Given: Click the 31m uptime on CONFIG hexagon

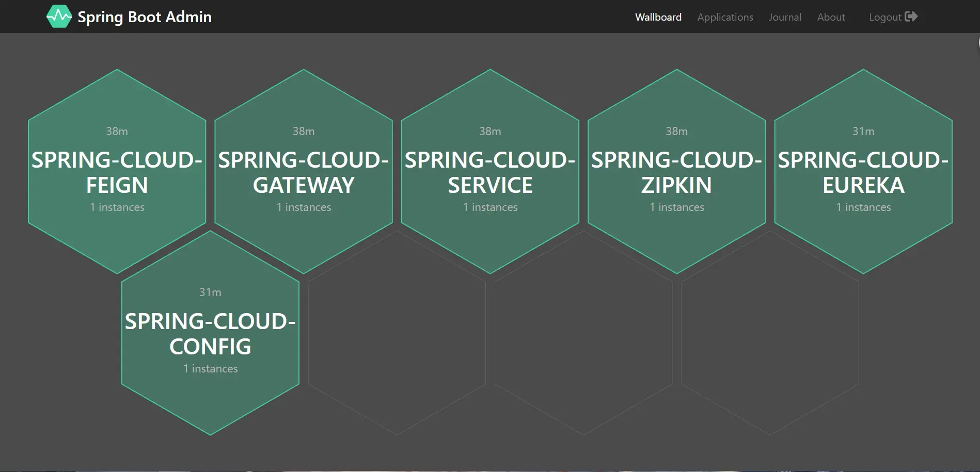Looking at the screenshot, I should (210, 292).
